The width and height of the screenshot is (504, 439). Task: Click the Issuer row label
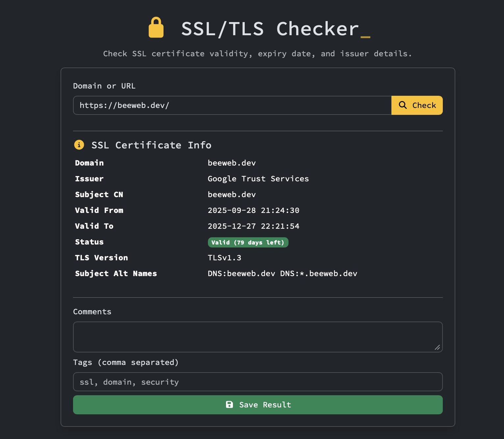89,179
